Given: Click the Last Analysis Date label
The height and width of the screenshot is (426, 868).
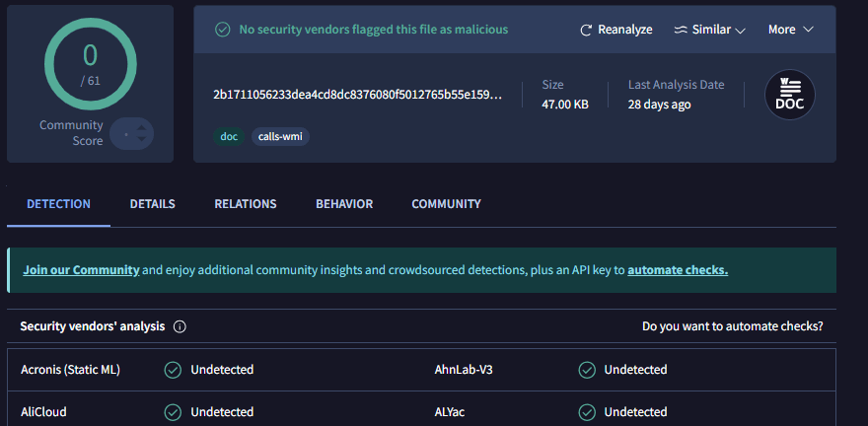Looking at the screenshot, I should (x=676, y=85).
